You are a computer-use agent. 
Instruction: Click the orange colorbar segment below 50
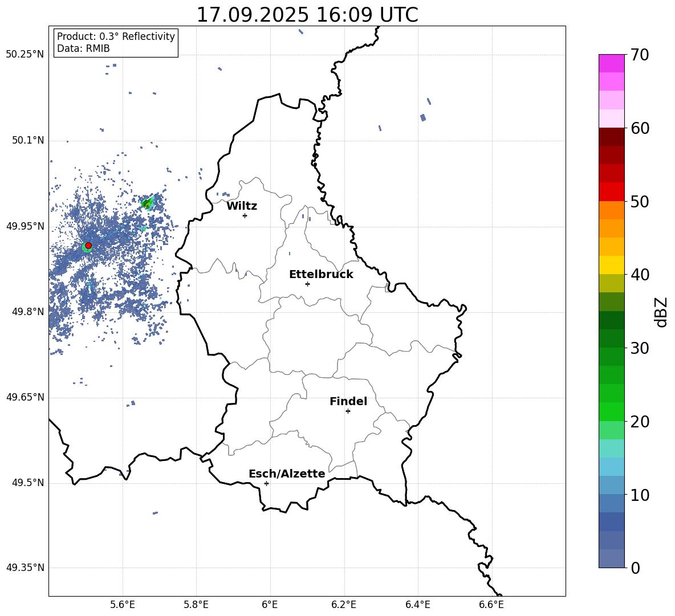[x=611, y=210]
